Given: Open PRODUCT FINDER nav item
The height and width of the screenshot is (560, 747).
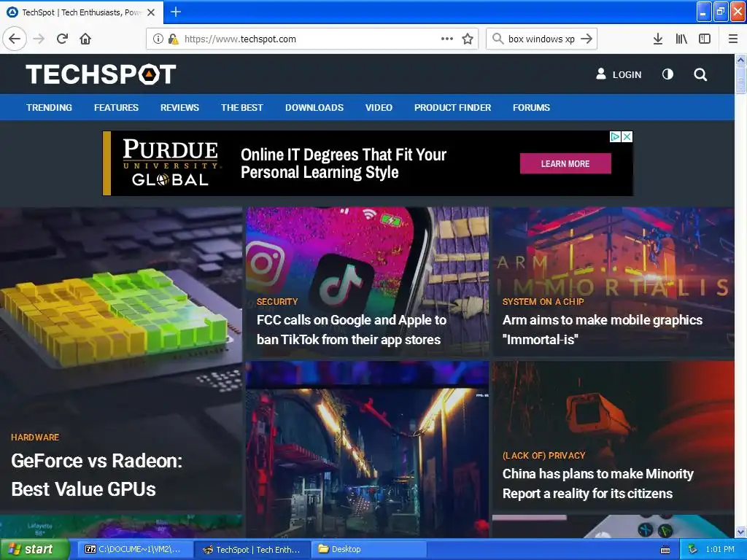Looking at the screenshot, I should pyautogui.click(x=452, y=108).
